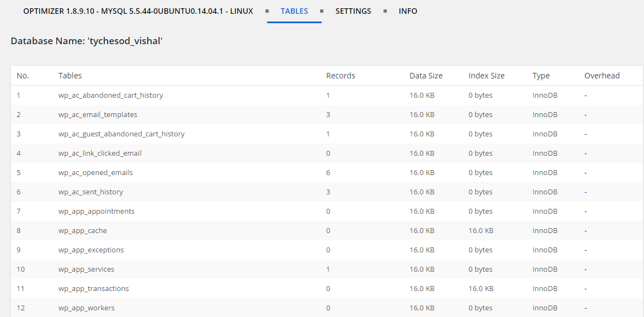Click row number 10 in table list
The image size is (644, 317).
point(20,270)
